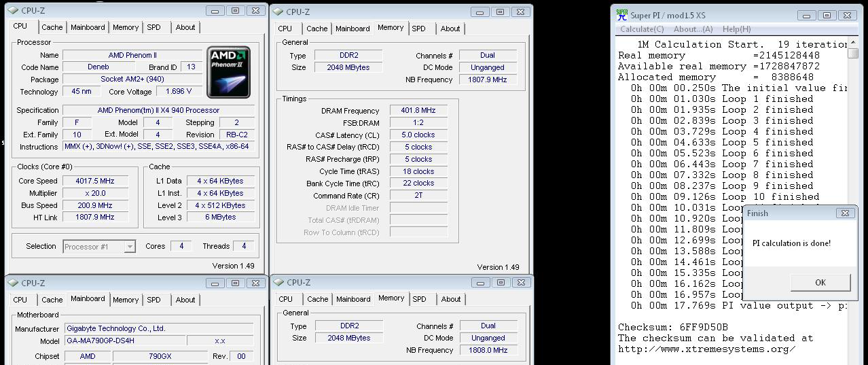Viewport: 868px width, 365px height.
Task: Switch to SPD tab in top-left CPU-Z
Action: click(x=154, y=27)
